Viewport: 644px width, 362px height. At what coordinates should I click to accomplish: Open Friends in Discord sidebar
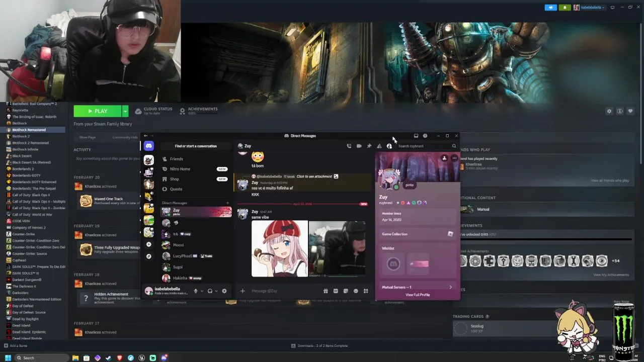pos(195,159)
